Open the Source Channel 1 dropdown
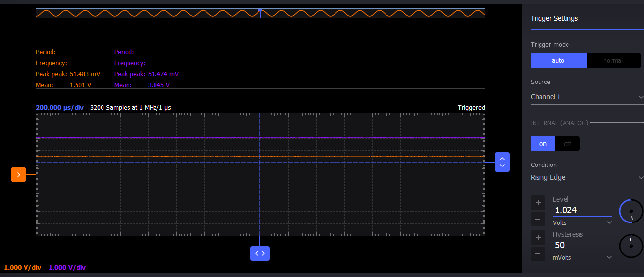 point(587,97)
